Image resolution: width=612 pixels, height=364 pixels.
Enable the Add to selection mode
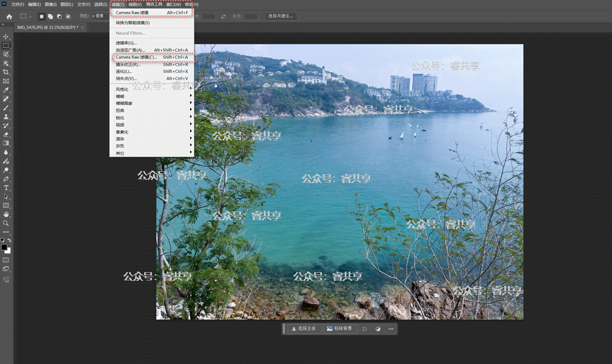click(50, 16)
